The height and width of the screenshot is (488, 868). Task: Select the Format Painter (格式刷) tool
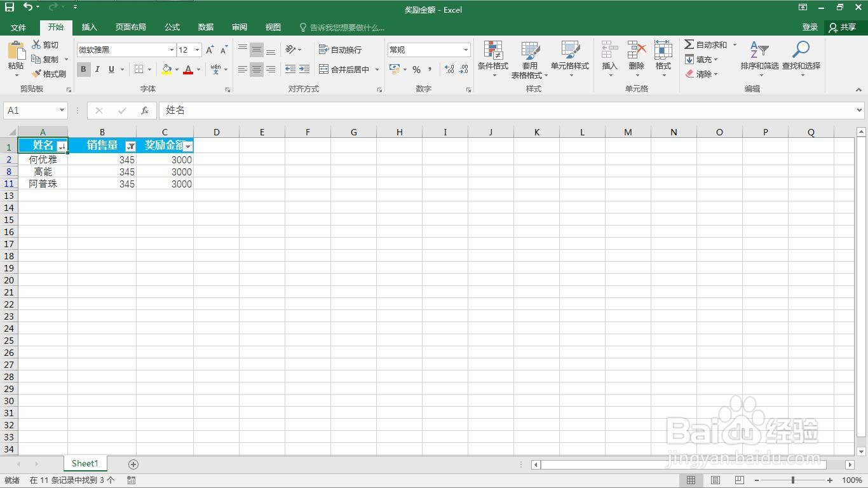[x=50, y=74]
